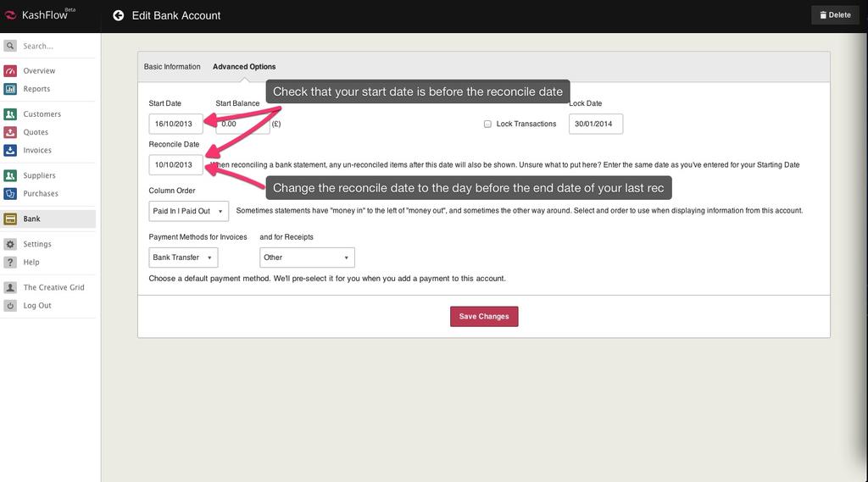Open the Purchases sidebar icon
Viewport: 868px width, 482px height.
tap(10, 193)
